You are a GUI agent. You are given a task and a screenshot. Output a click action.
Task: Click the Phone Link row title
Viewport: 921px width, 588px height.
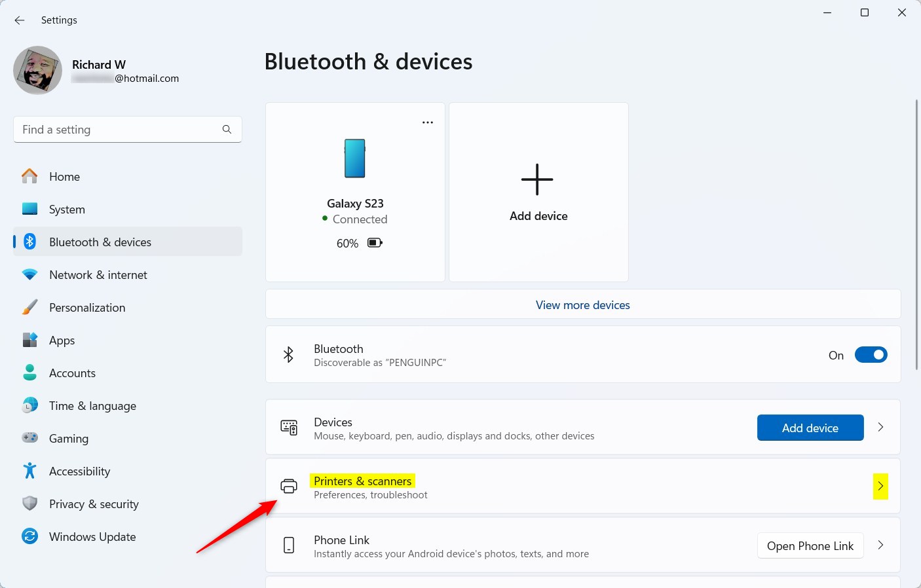point(341,540)
